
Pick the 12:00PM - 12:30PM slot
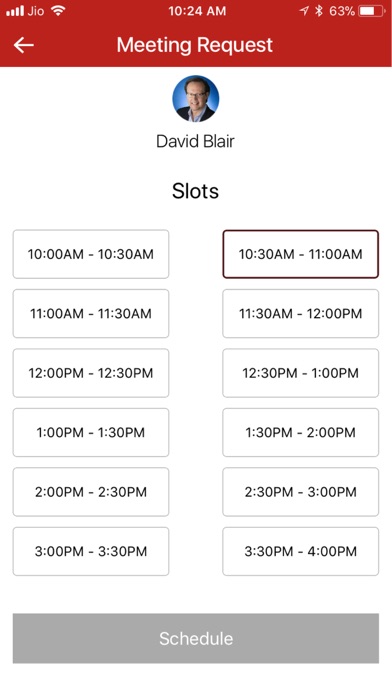pyautogui.click(x=91, y=373)
